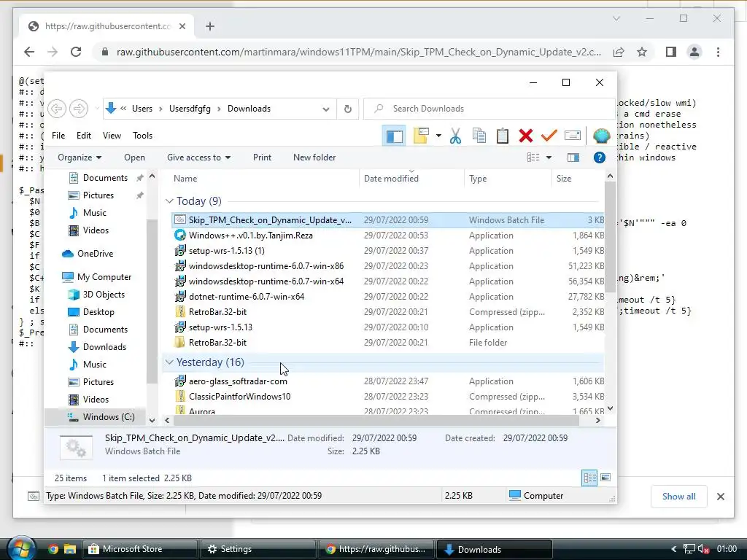This screenshot has height=560, width=747.
Task: Go back in the Chrome browser
Action: (x=29, y=52)
